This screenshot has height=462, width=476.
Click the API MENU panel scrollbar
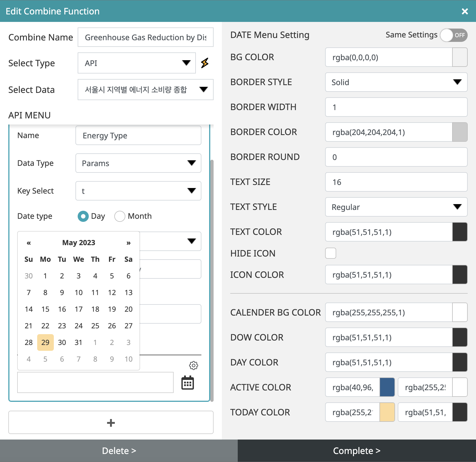(x=212, y=280)
